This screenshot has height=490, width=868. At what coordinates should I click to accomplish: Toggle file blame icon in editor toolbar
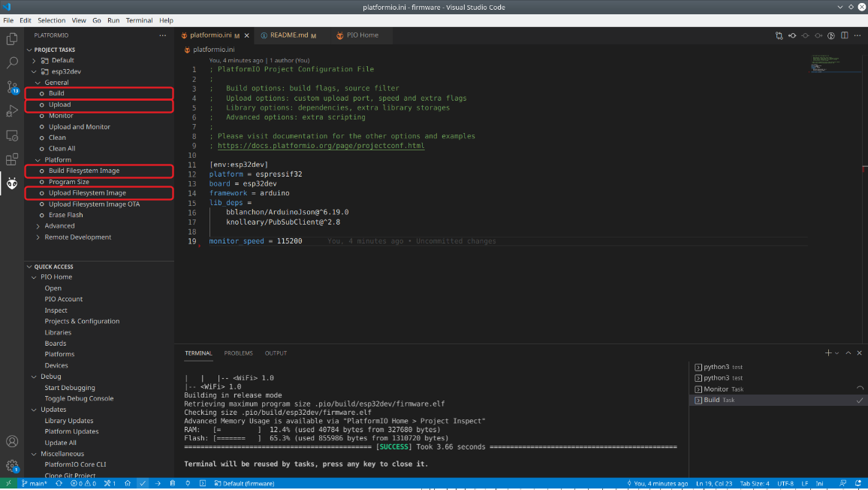click(831, 35)
